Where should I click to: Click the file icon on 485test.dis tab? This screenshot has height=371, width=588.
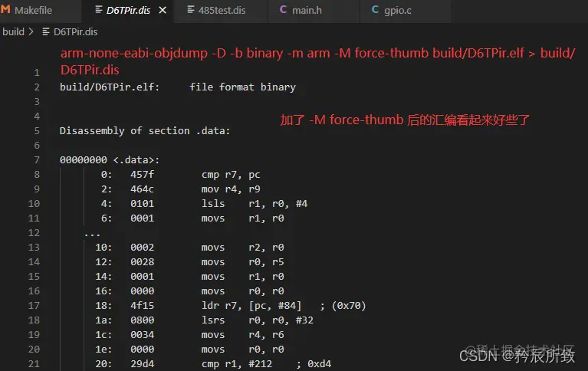pos(190,10)
